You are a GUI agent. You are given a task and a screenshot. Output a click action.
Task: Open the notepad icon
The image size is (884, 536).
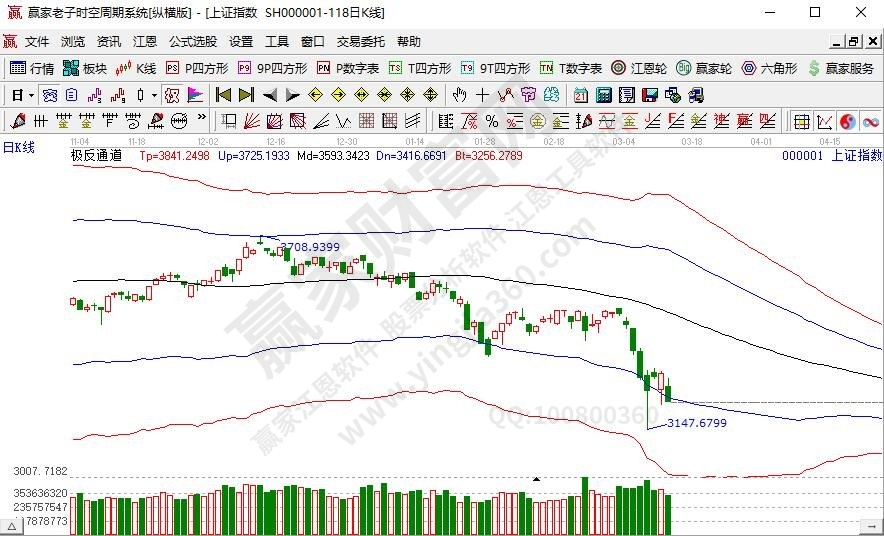(627, 95)
